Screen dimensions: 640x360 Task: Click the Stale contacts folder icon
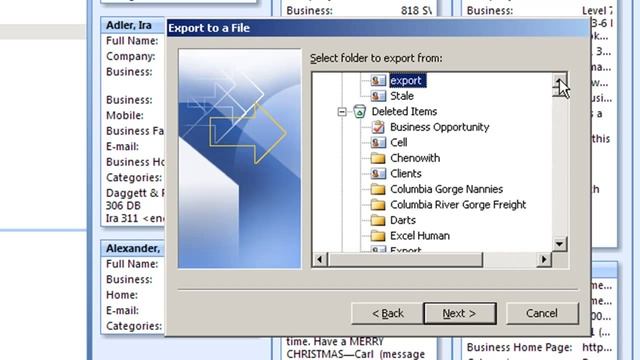click(x=378, y=96)
